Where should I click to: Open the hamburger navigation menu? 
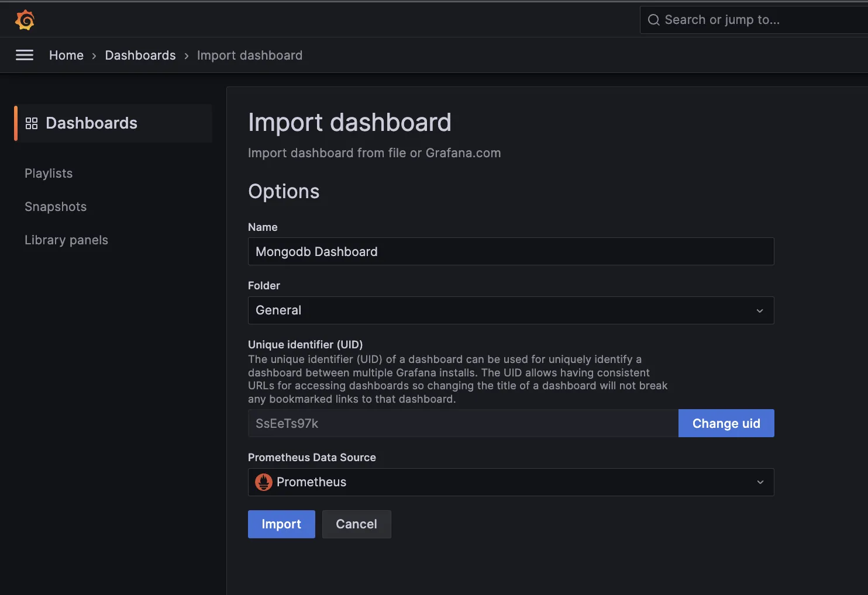(x=25, y=55)
